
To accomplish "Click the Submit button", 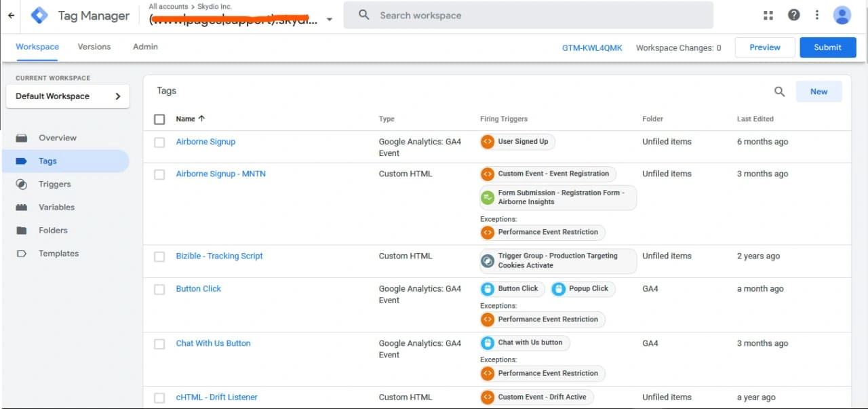I will tap(828, 47).
